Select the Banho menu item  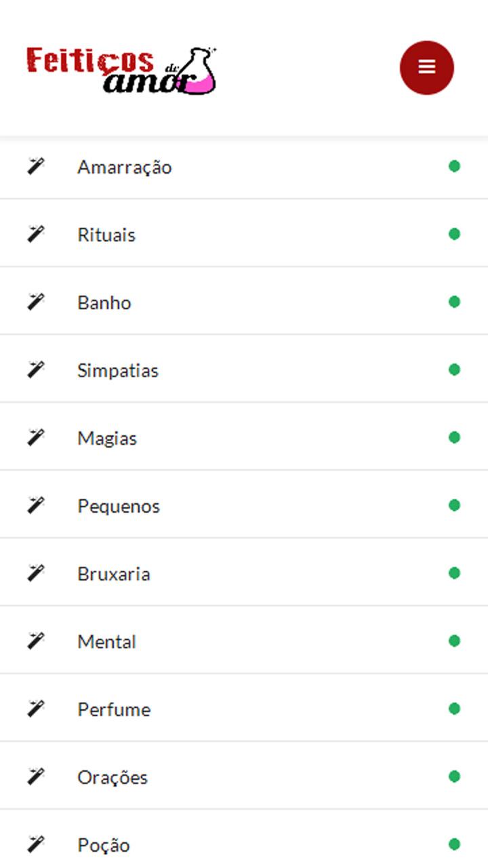(244, 301)
